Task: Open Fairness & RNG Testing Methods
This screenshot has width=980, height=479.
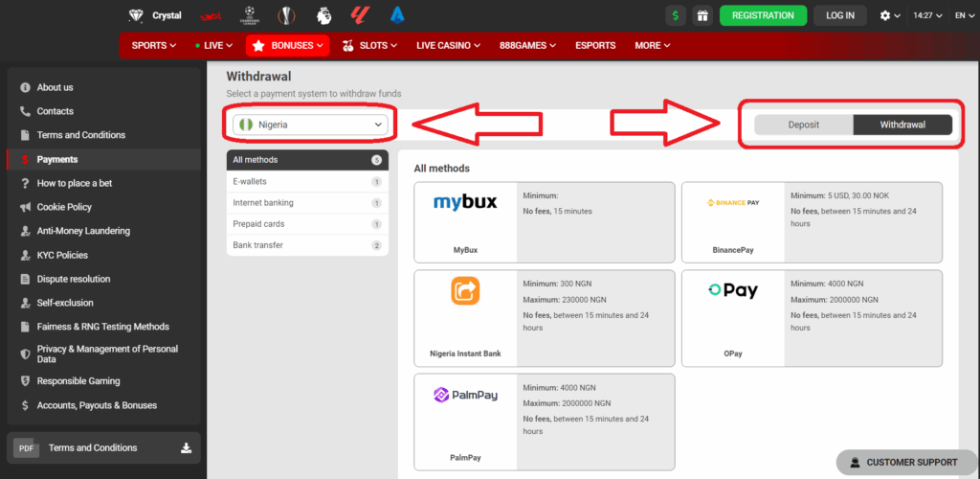Action: [x=103, y=327]
